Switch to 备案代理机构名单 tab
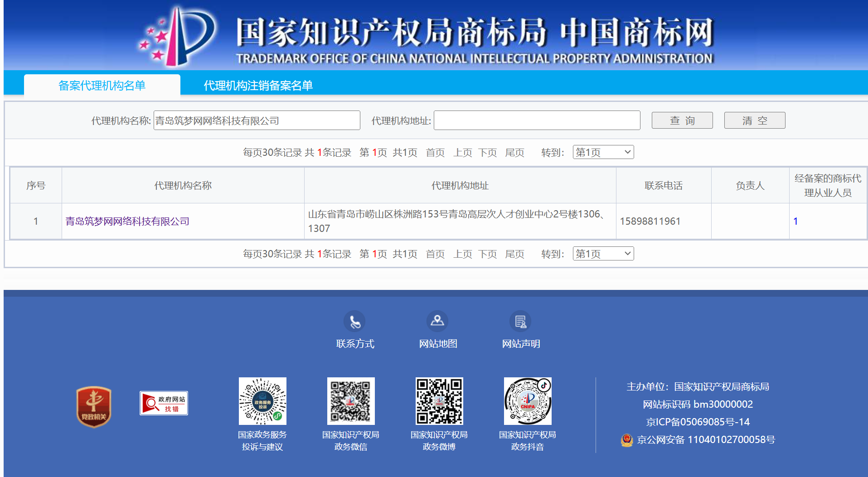 pyautogui.click(x=102, y=85)
